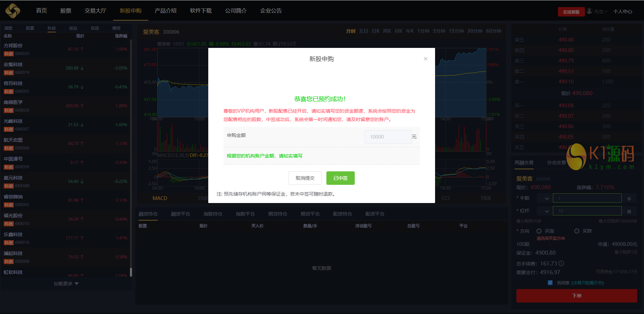
Task: Select the 乐鑫科技 stock row
Action: tap(66, 238)
